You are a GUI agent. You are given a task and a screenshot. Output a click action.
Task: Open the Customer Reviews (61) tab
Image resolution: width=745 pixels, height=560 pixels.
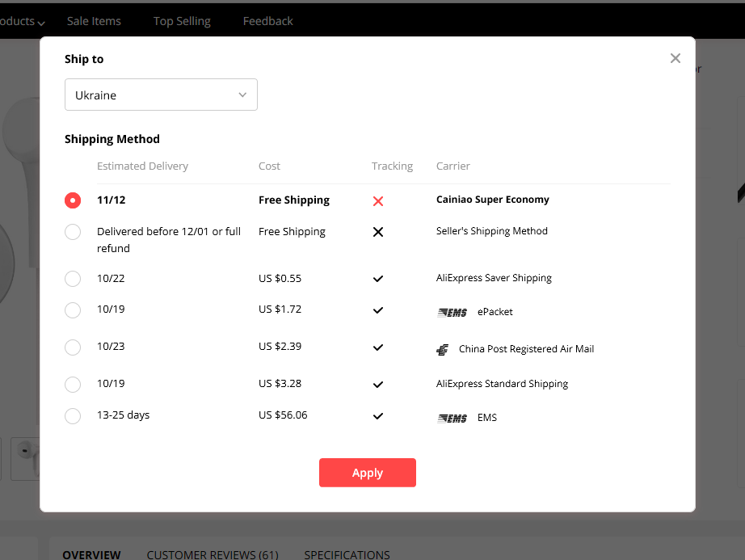pos(213,554)
